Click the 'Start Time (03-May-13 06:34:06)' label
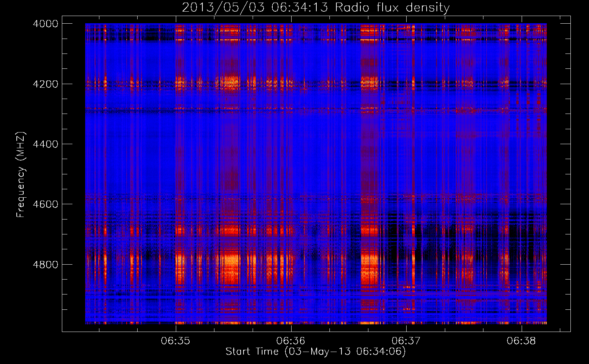This screenshot has width=589, height=364. tap(316, 352)
